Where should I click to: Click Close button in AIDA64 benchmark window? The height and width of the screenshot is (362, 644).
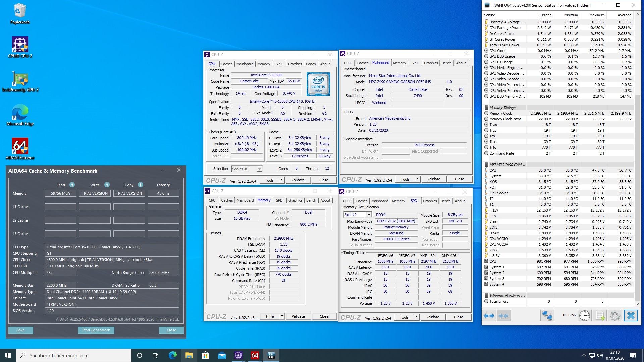click(171, 330)
